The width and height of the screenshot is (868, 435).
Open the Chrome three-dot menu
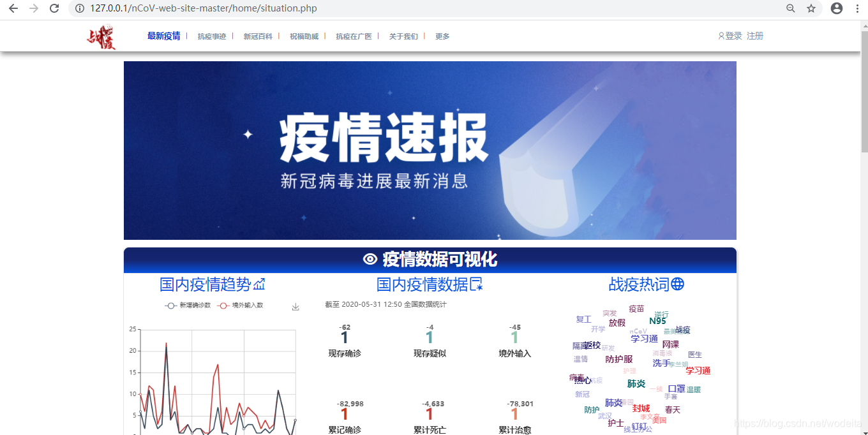pyautogui.click(x=857, y=8)
